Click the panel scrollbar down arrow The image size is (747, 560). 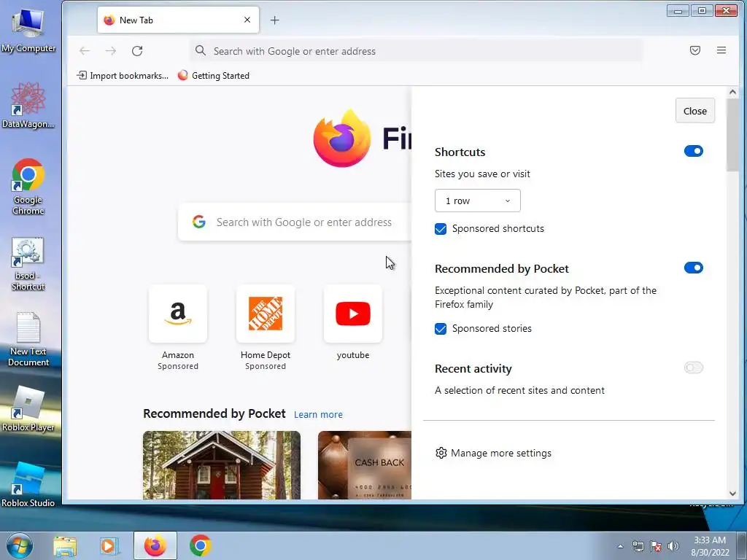[732, 494]
